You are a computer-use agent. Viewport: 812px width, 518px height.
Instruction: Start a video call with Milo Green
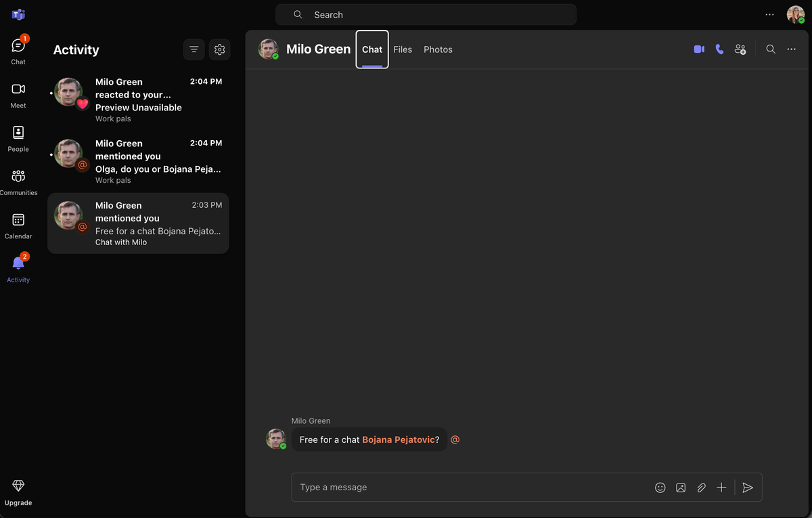698,49
